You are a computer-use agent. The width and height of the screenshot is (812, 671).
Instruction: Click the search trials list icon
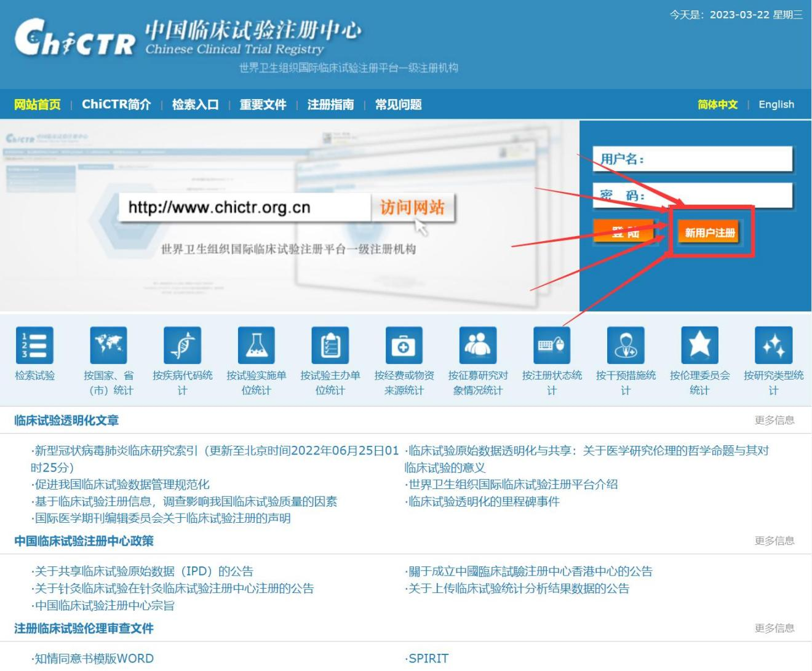point(34,345)
